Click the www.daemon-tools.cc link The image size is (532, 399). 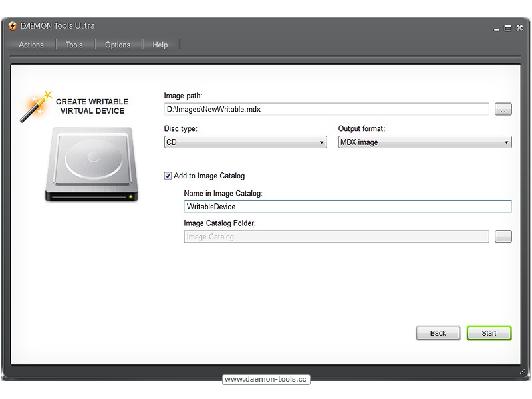point(266,379)
